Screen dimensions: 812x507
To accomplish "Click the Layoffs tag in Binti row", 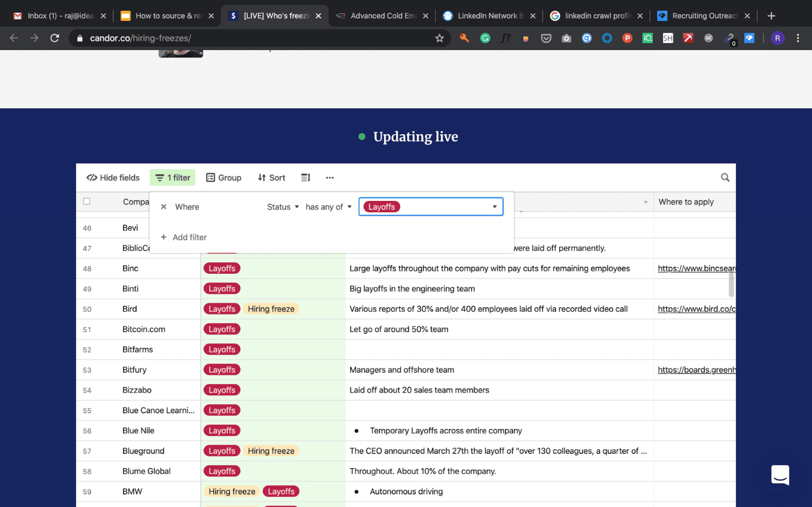I will (222, 289).
